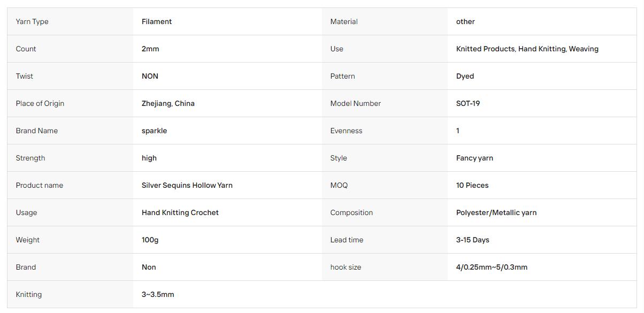Click the Polyester/Metallic yarn composition value

click(x=496, y=212)
